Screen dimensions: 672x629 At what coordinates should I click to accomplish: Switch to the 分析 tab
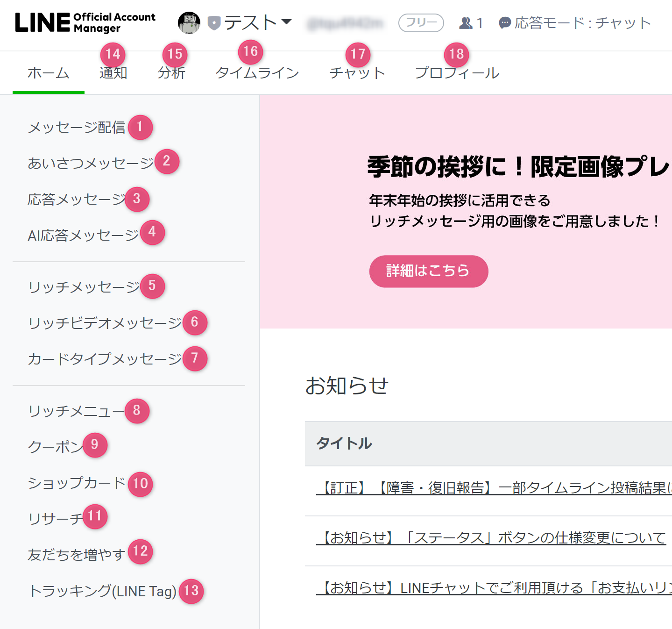(x=171, y=73)
